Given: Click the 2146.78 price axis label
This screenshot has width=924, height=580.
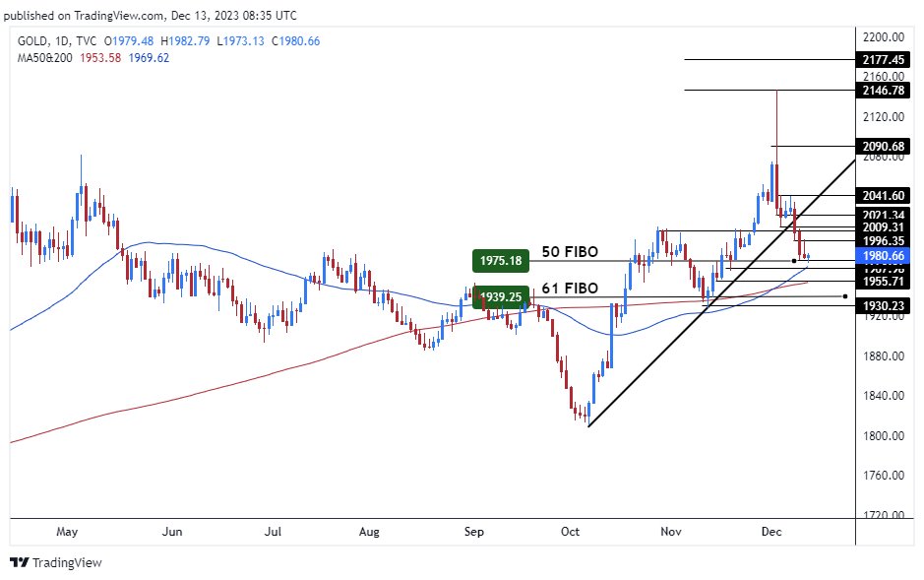Looking at the screenshot, I should 883,91.
